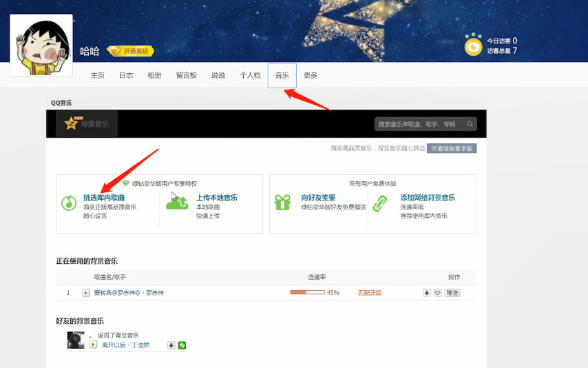Click the green chain link icon

(379, 203)
